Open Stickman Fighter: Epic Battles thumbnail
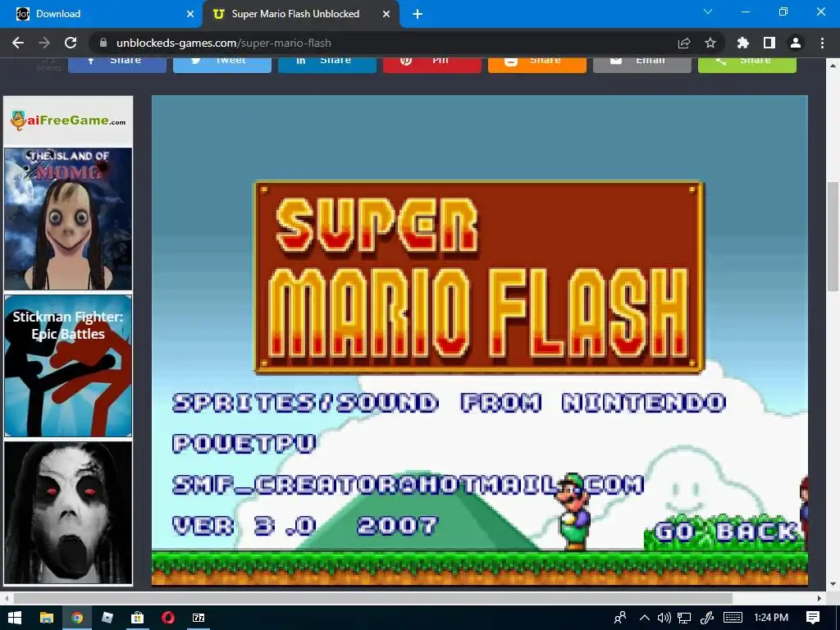 pos(68,366)
